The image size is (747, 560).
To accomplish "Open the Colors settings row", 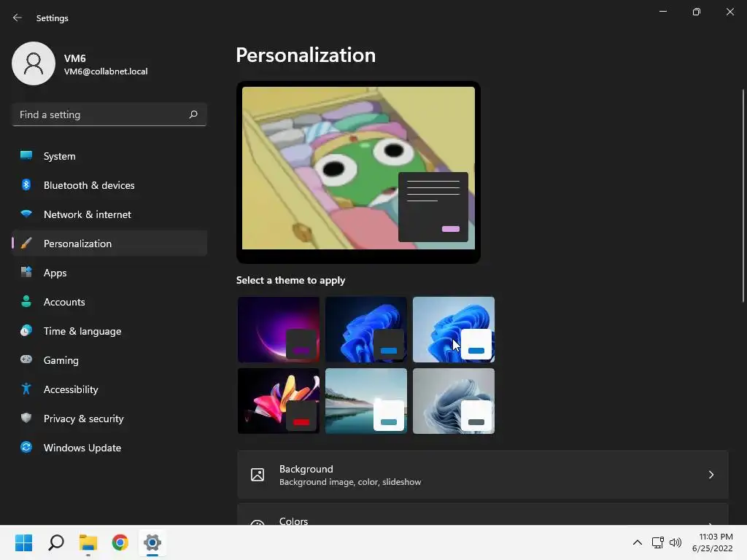I will 483,514.
